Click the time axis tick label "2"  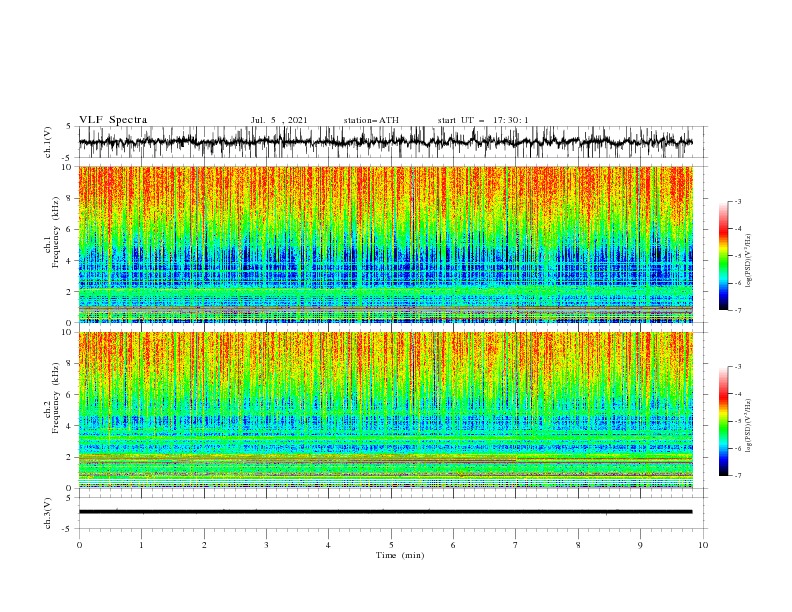[x=204, y=545]
